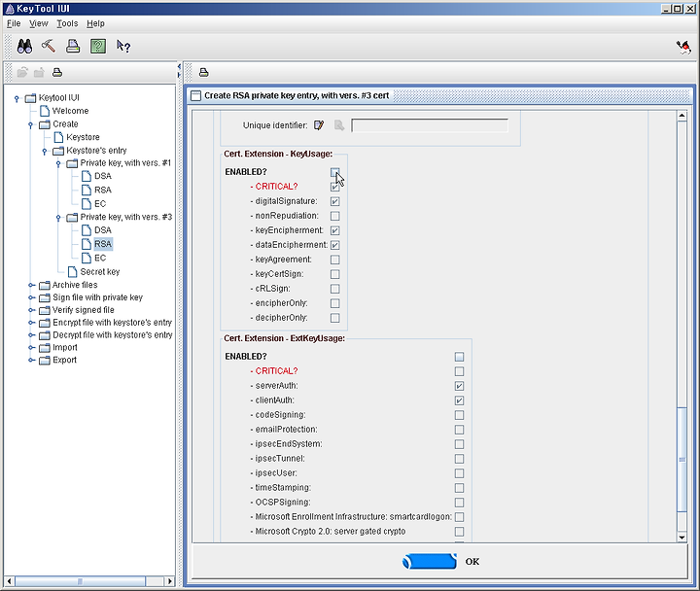This screenshot has width=700, height=591.
Task: Click the Keystore document icon in tree
Action: [x=58, y=137]
